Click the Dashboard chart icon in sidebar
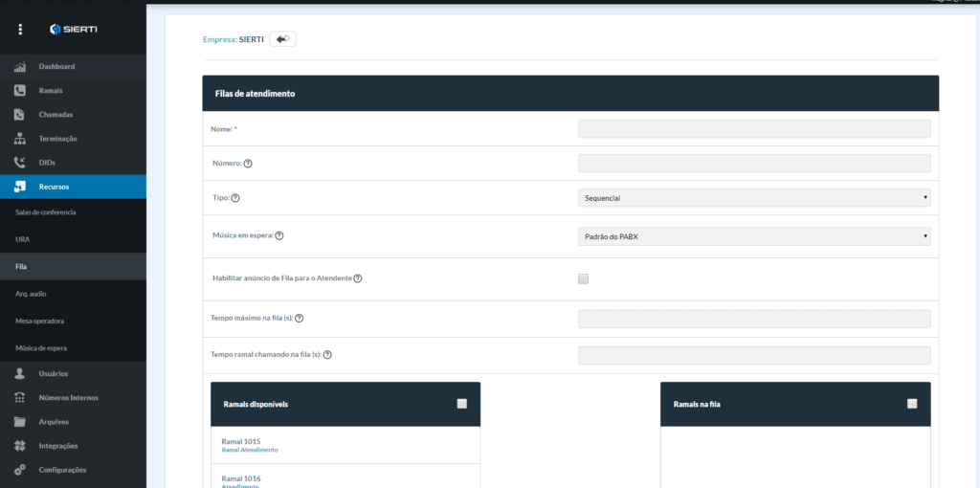Screen dimensions: 980x488 point(19,67)
